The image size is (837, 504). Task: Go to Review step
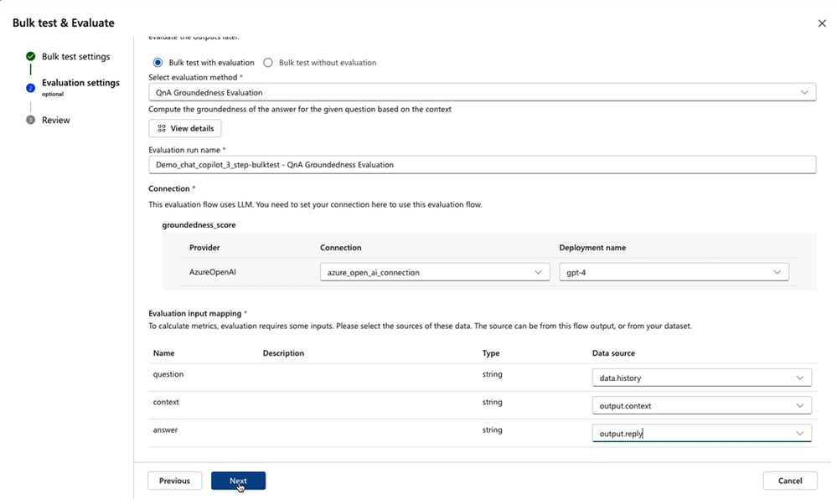[56, 120]
